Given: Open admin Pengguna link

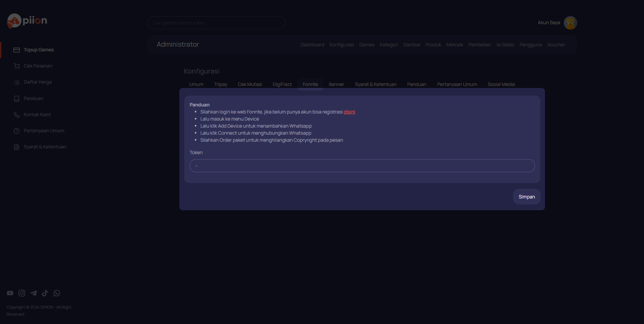Looking at the screenshot, I should 531,45.
